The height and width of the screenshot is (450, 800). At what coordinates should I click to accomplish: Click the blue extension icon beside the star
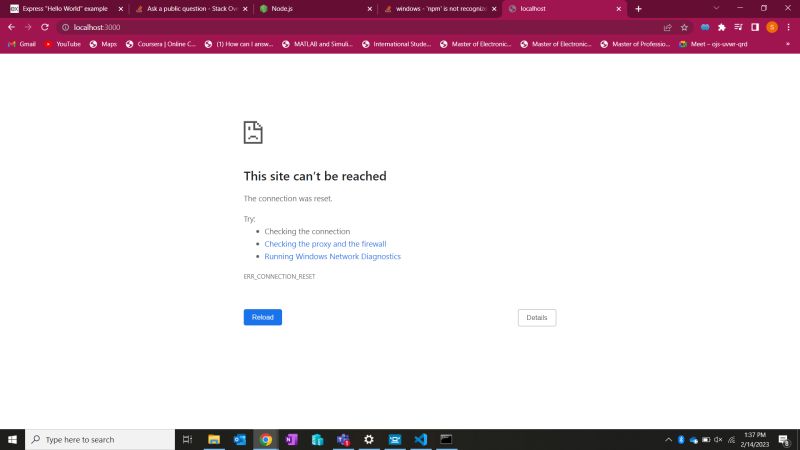pos(705,28)
